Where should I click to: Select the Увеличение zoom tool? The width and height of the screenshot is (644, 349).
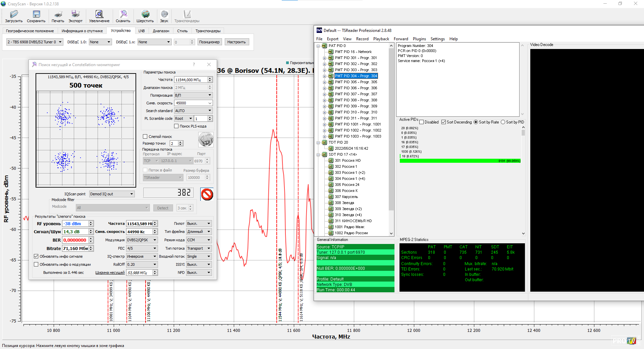pyautogui.click(x=99, y=14)
